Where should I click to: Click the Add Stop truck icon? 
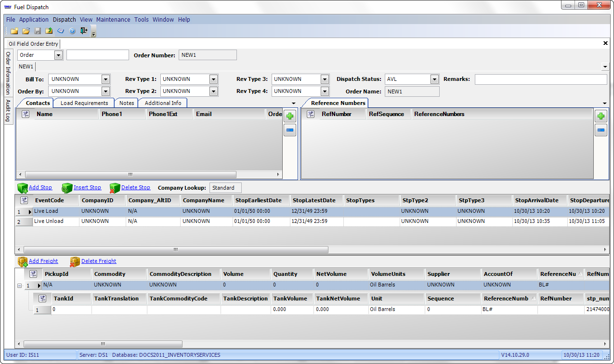click(x=23, y=188)
